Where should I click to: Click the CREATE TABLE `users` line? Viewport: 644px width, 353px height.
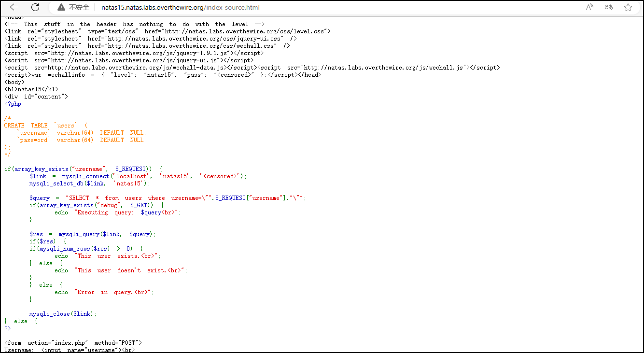click(46, 126)
